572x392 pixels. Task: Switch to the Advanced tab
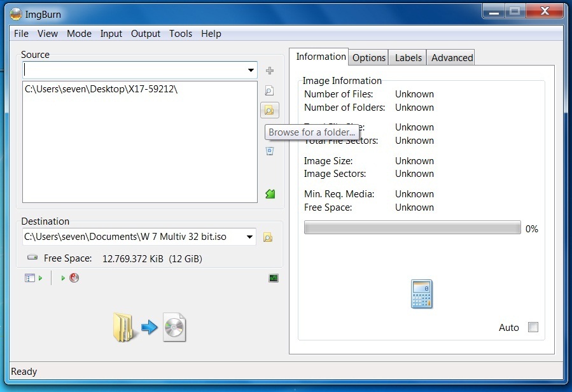click(452, 58)
